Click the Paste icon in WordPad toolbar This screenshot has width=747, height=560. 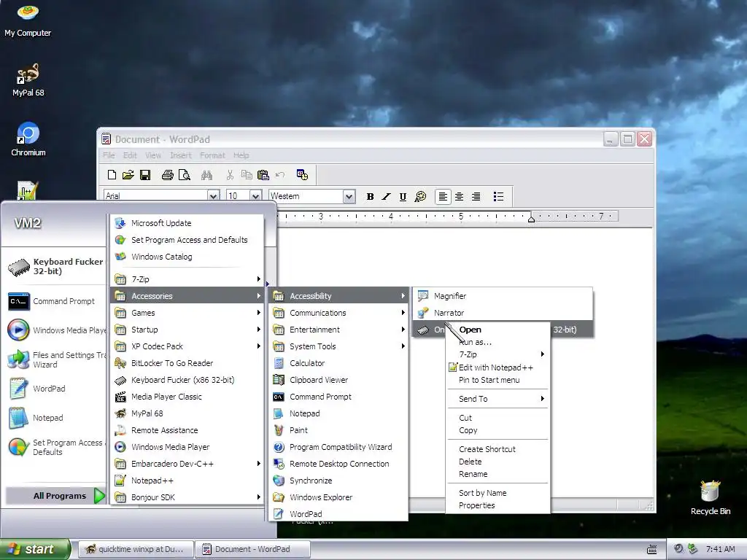[x=263, y=175]
